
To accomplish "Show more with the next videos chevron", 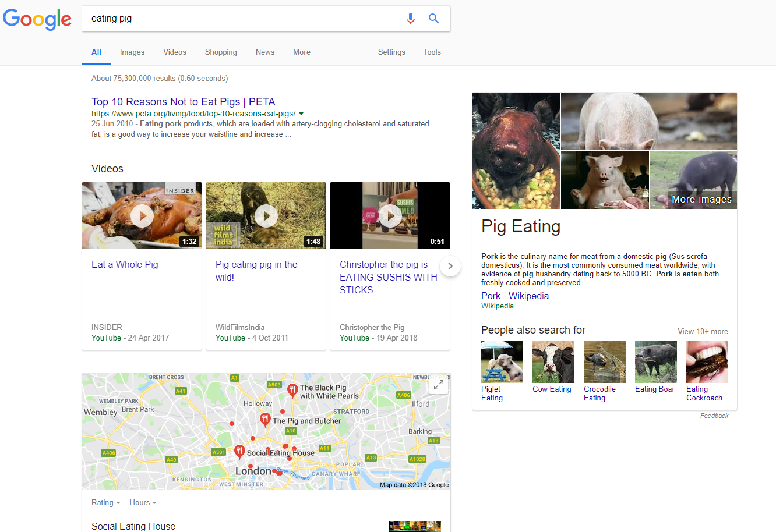I will (450, 266).
